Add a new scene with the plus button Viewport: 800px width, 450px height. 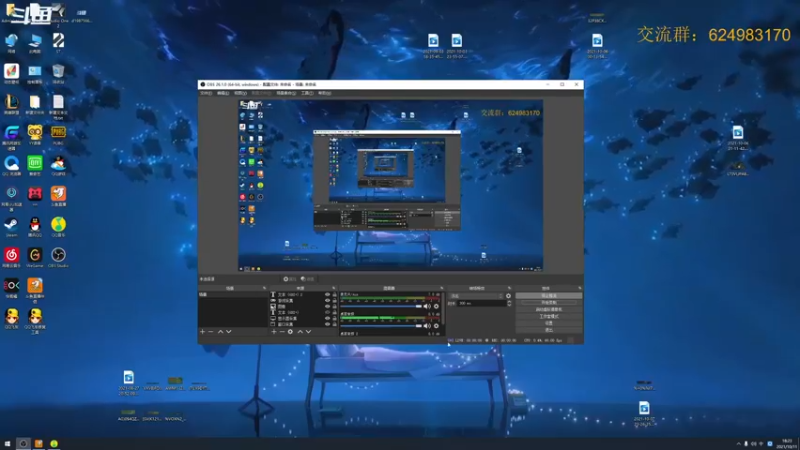(203, 332)
